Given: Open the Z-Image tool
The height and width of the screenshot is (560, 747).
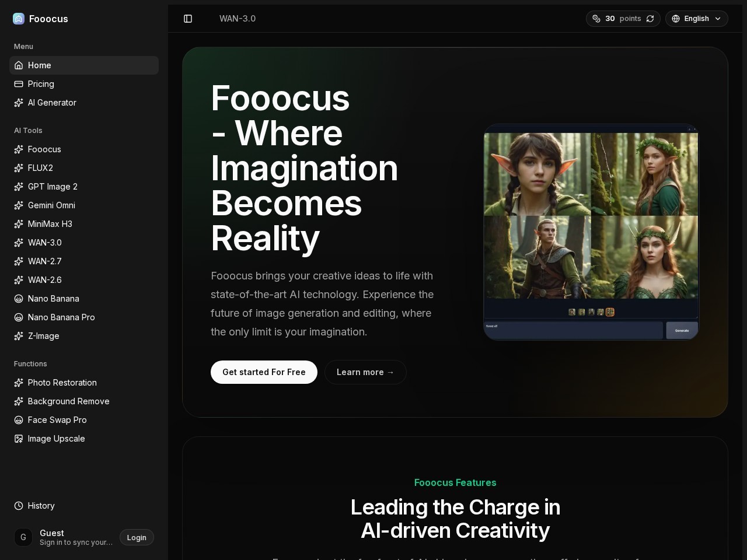Looking at the screenshot, I should click(84, 336).
